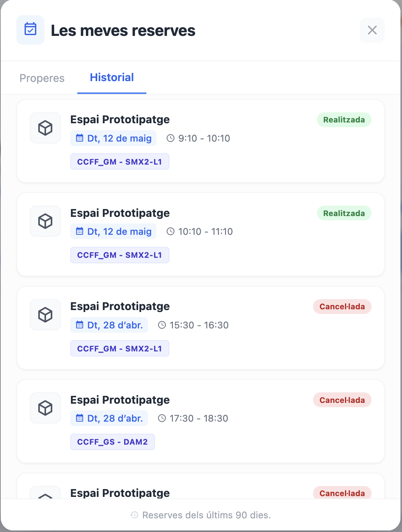Click the Realitzada badge on the 10:10 reservation

[x=344, y=213]
